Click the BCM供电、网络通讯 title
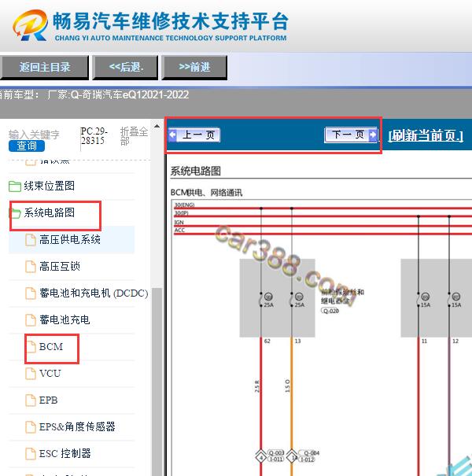This screenshot has height=476, width=472. click(206, 193)
